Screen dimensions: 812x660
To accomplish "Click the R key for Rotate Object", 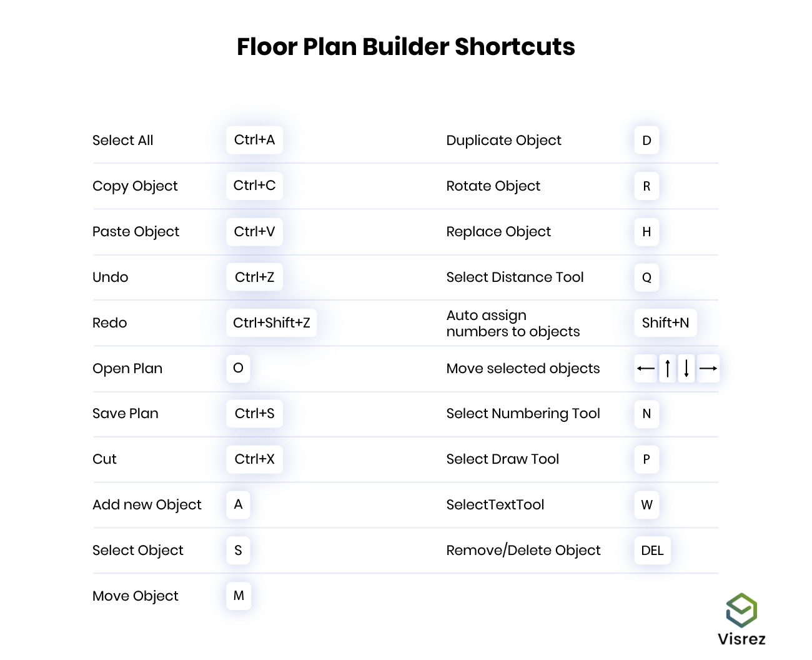I will (x=646, y=186).
